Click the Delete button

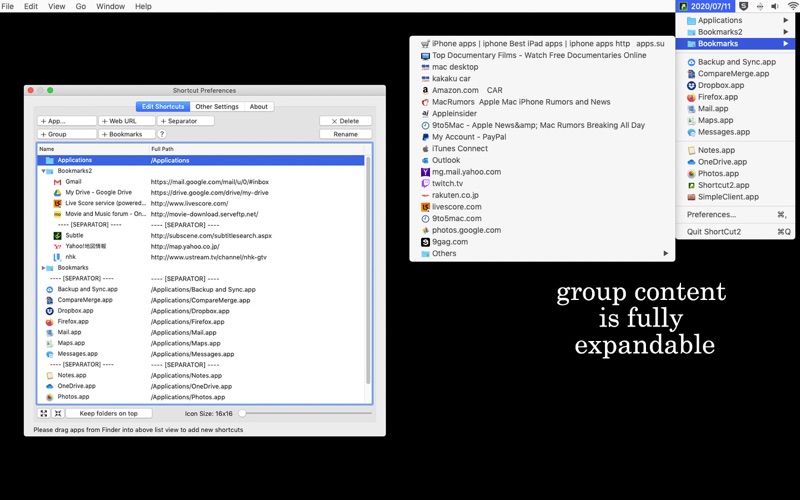coord(345,121)
